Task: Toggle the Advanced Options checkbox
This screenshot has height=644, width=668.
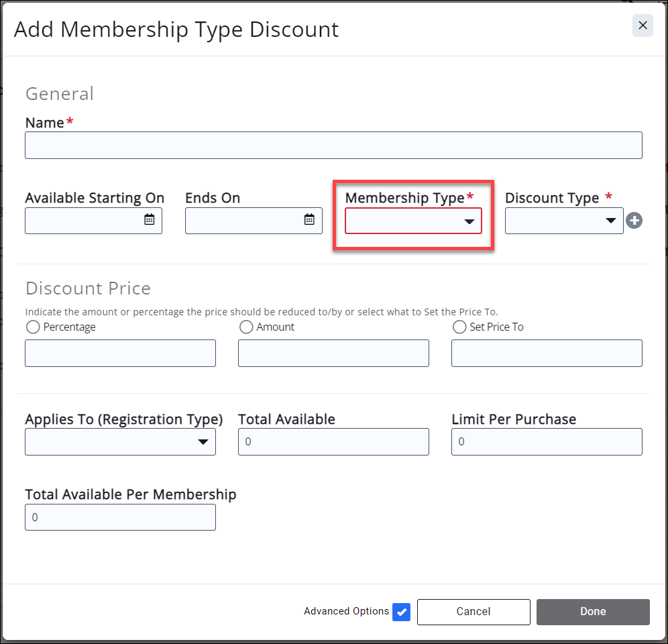Action: pos(402,612)
